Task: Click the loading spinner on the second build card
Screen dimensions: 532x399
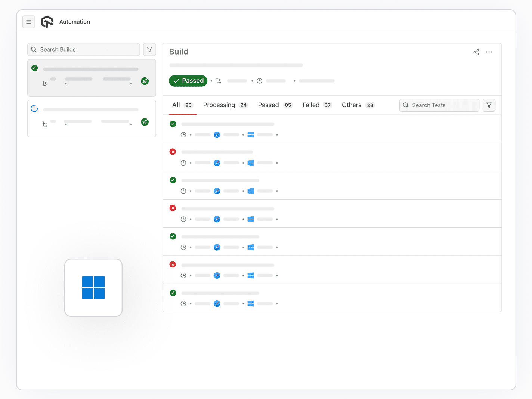Action: [34, 108]
